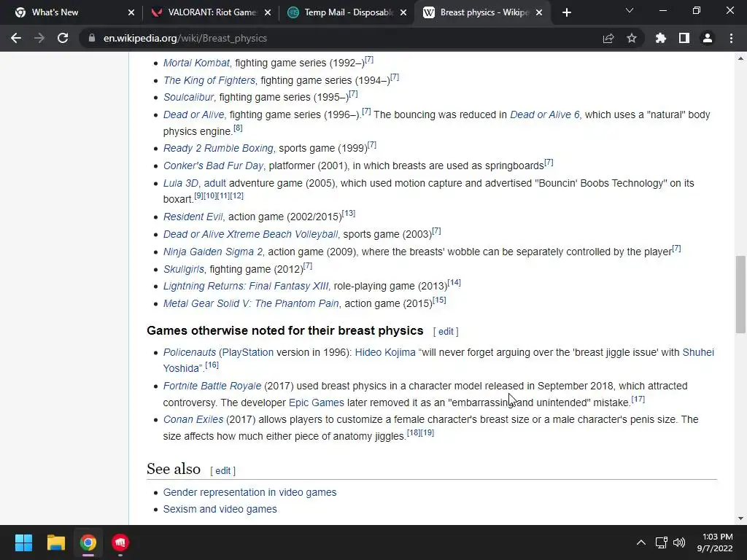Viewport: 747px width, 560px height.
Task: Open the Policenauts link
Action: pos(190,352)
